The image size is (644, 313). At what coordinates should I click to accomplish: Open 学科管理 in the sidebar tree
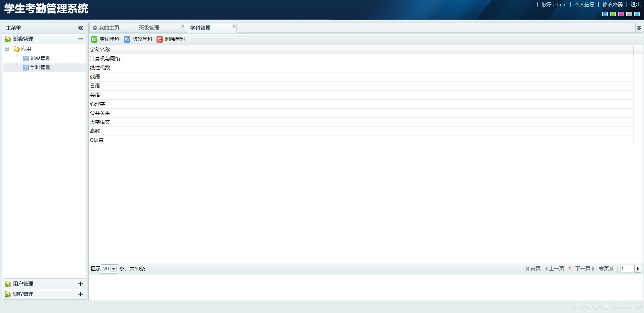point(40,67)
